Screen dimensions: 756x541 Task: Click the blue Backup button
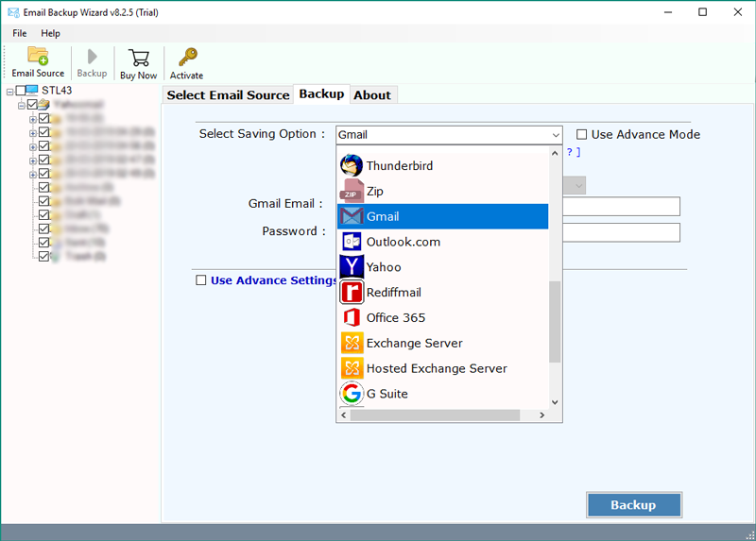(633, 505)
